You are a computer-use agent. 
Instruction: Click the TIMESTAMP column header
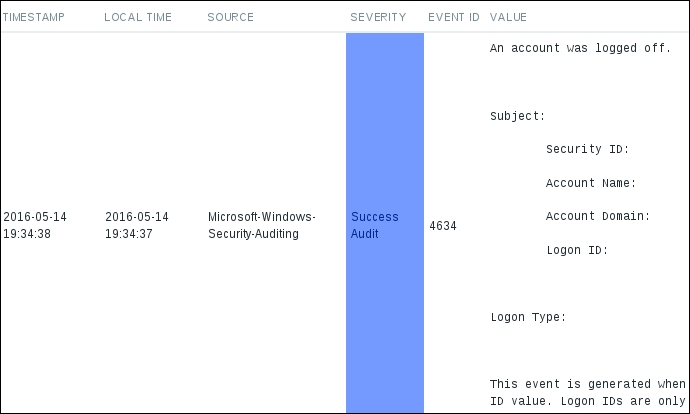tap(34, 17)
